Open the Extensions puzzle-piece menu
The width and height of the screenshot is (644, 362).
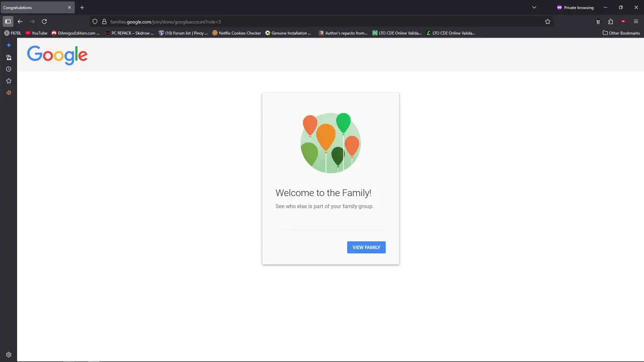[611, 22]
